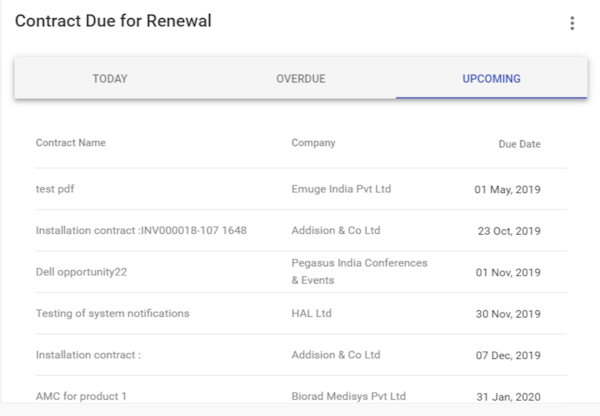Image resolution: width=600 pixels, height=416 pixels.
Task: Click the Contract Due for Renewal title
Action: 113,21
